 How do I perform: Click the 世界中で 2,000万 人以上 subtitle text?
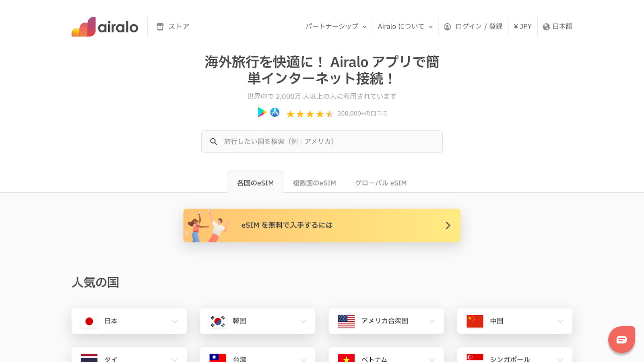pyautogui.click(x=322, y=96)
